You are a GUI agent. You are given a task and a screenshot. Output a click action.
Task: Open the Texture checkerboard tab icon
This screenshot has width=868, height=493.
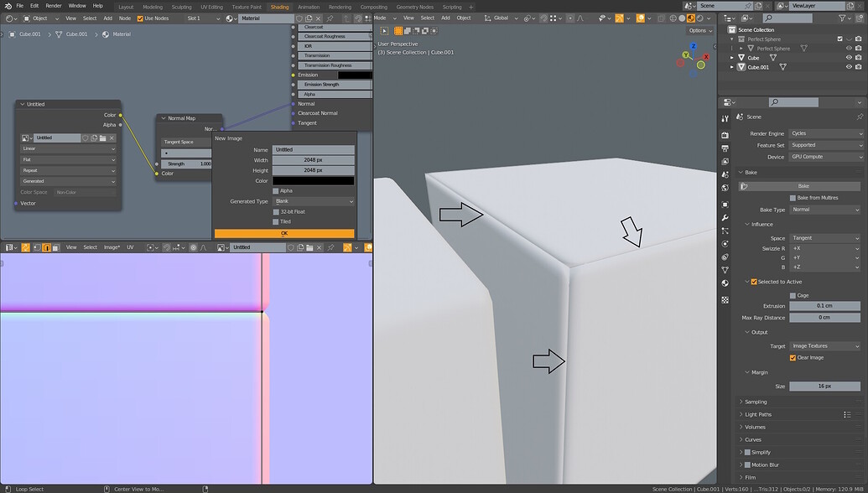tap(725, 300)
